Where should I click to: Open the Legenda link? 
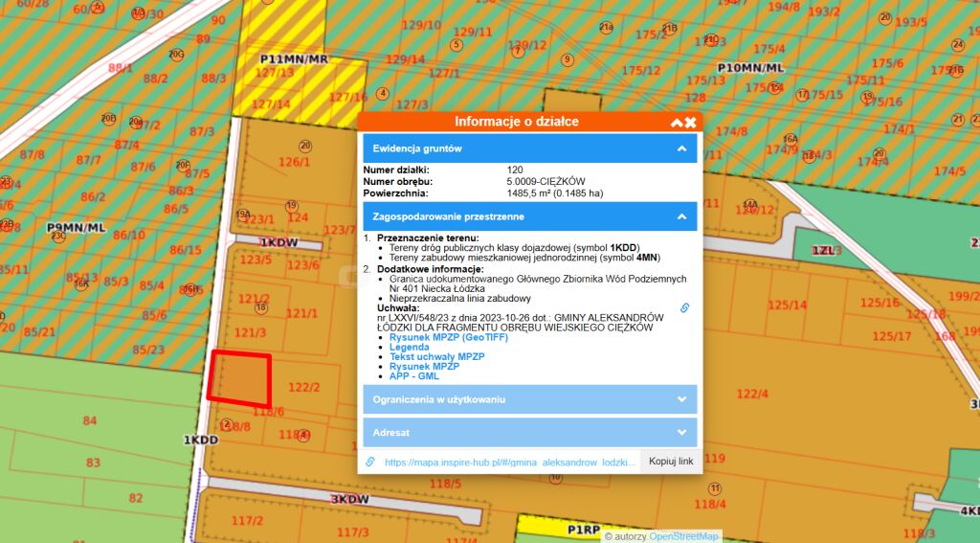[x=412, y=348]
